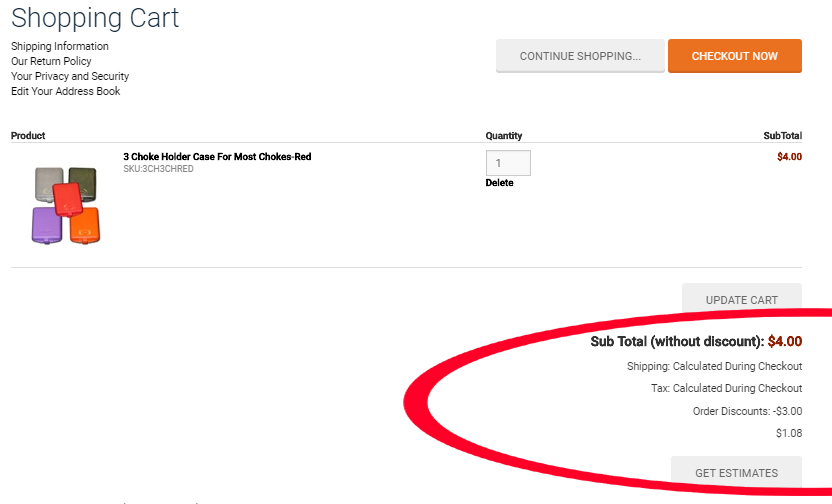Click the Order Discounts -$3.00 line
The height and width of the screenshot is (504, 832).
click(x=747, y=411)
